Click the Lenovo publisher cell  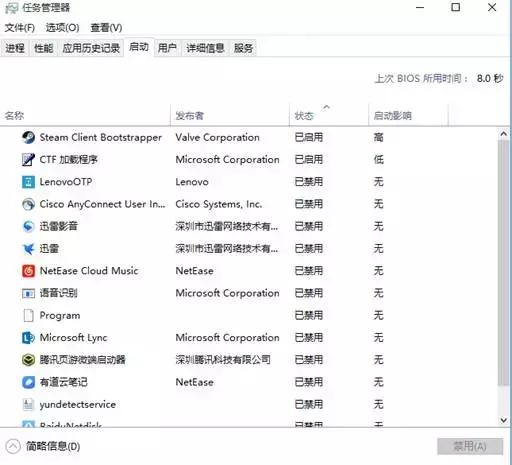click(x=192, y=182)
